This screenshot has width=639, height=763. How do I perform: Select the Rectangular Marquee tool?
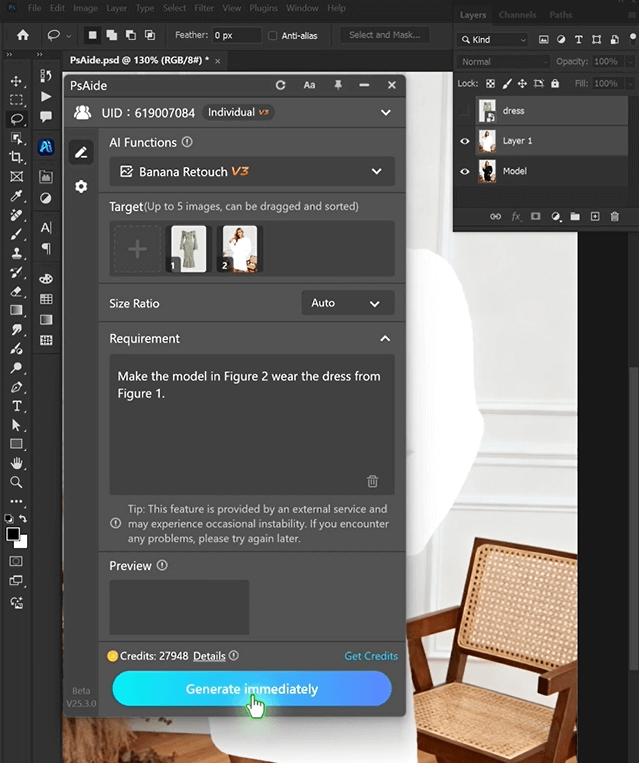pyautogui.click(x=16, y=100)
